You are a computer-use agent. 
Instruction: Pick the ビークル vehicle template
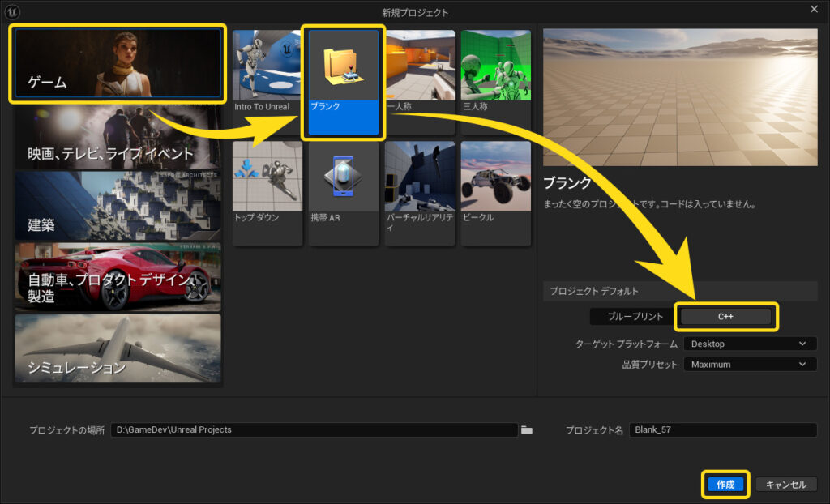(495, 193)
